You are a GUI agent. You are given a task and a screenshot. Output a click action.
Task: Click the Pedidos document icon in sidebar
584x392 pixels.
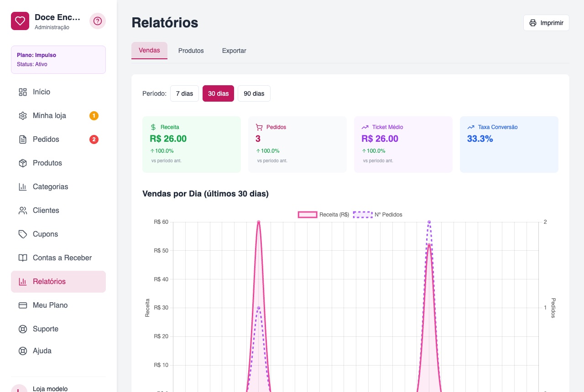pos(23,139)
